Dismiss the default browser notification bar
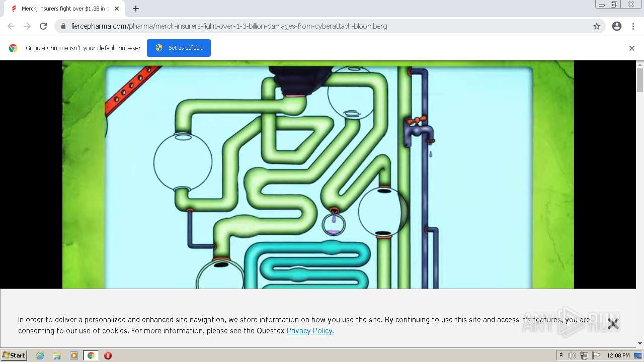Image resolution: width=644 pixels, height=362 pixels. pos(632,48)
